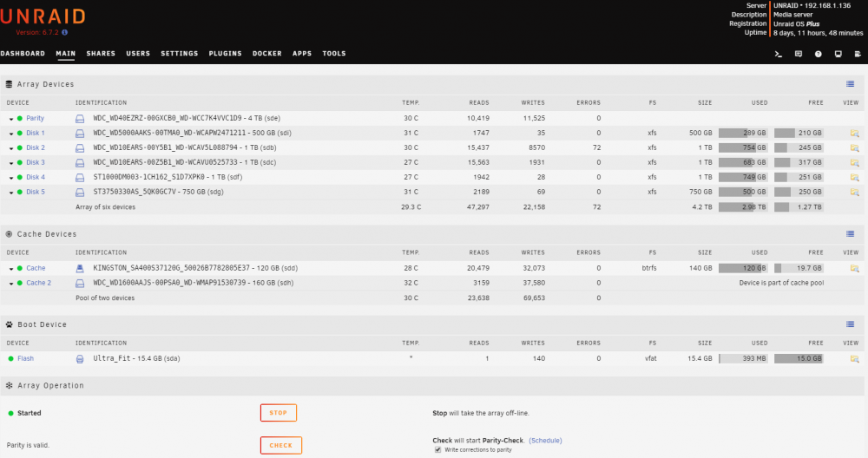Click Flash green status indicator
This screenshot has height=458, width=868.
pyautogui.click(x=10, y=359)
